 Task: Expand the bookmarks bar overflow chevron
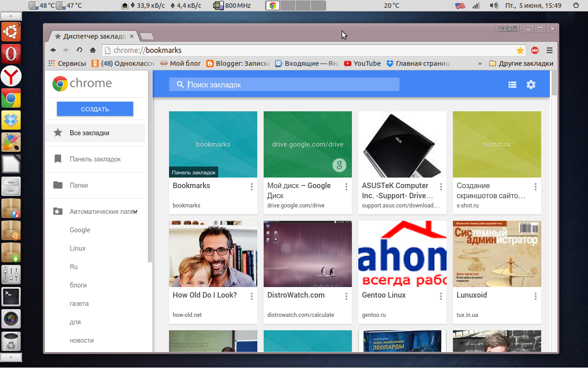coord(480,63)
